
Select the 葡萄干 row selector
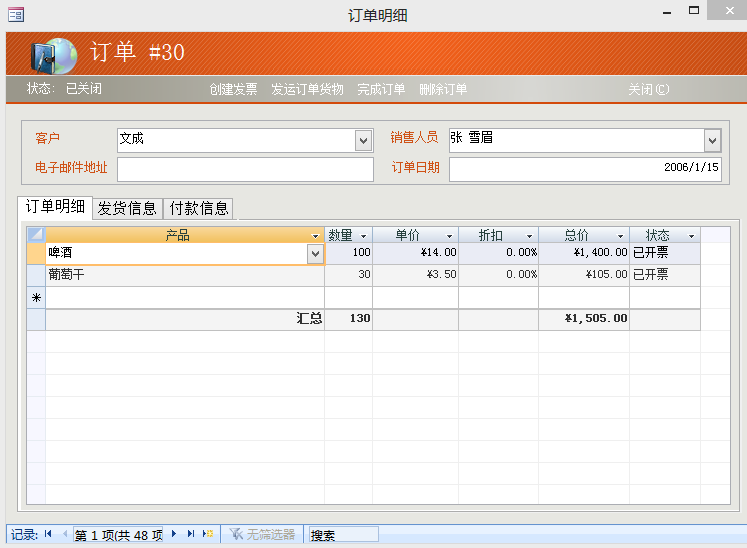[x=36, y=275]
